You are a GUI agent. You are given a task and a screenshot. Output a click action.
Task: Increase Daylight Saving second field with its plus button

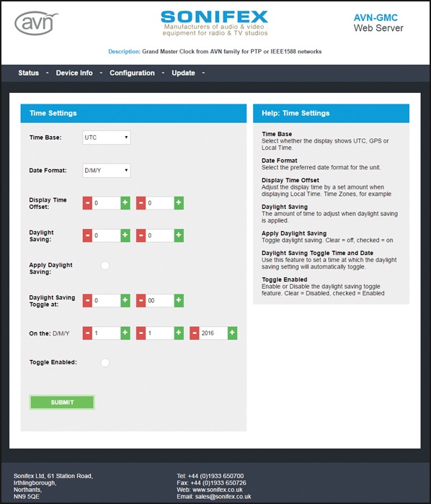click(x=179, y=235)
